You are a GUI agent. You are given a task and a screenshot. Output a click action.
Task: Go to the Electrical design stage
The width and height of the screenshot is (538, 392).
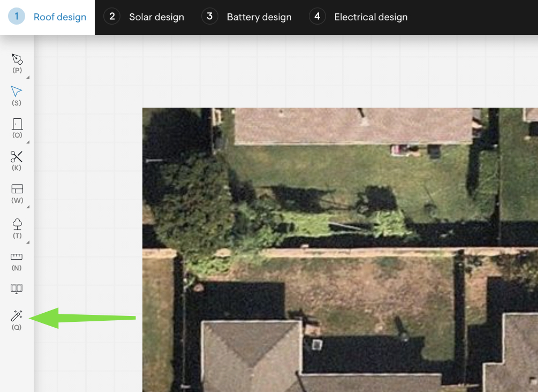pos(371,17)
